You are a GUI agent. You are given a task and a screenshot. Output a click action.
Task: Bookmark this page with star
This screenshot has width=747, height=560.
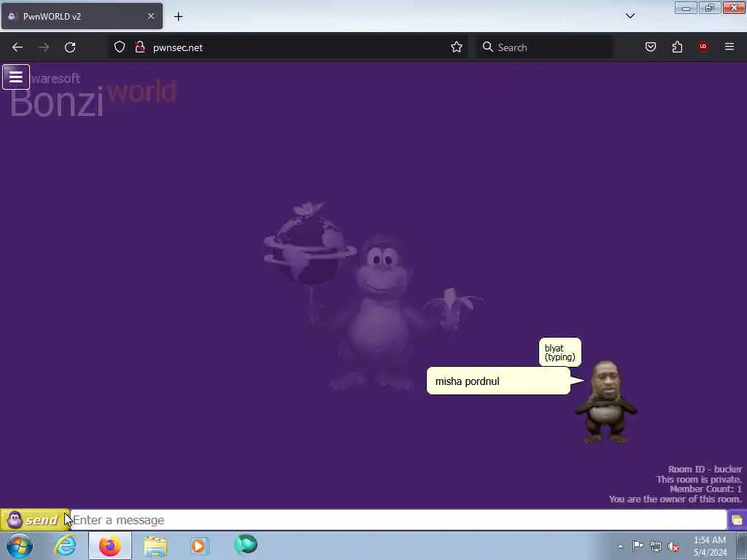tap(457, 47)
